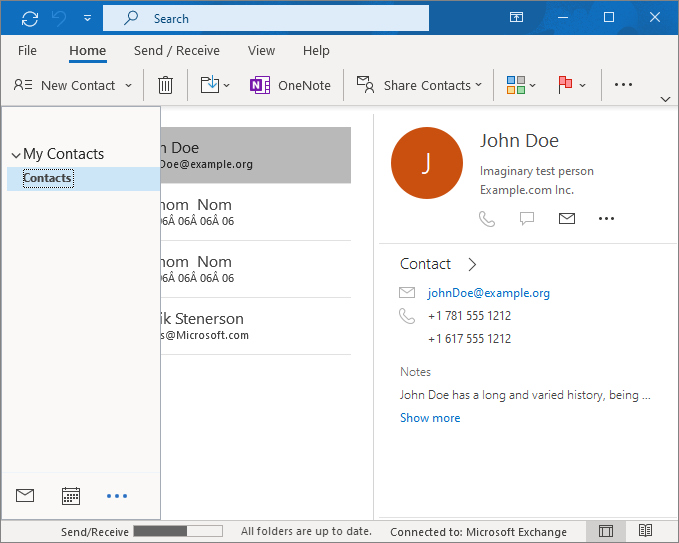Click the phone number +1 617 555 1212
Viewport: 679px width, 543px height.
click(469, 339)
